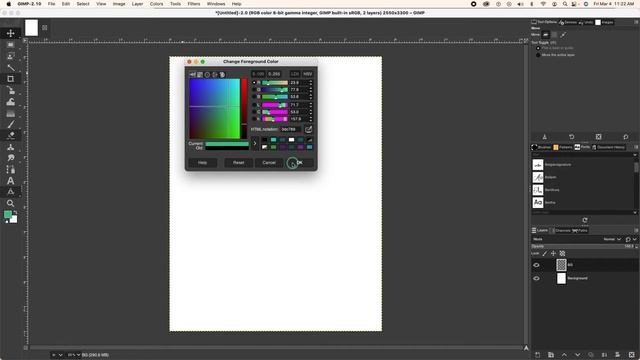The height and width of the screenshot is (360, 640).
Task: Open the Colors menu
Action: pos(156,4)
